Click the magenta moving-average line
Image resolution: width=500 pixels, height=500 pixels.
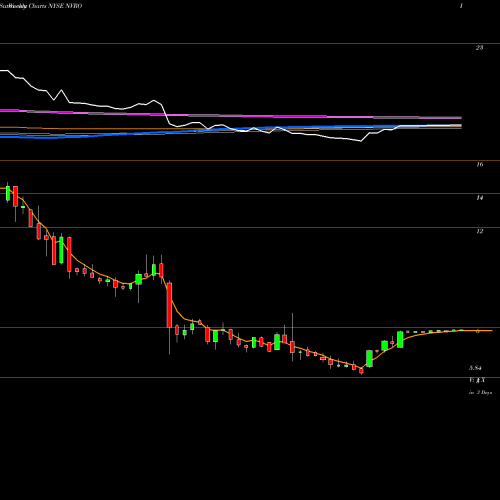(x=231, y=115)
